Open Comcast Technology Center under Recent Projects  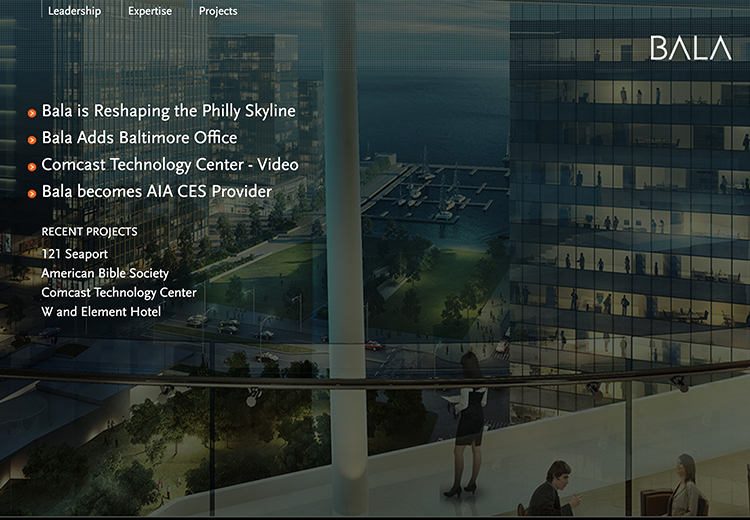(x=118, y=293)
